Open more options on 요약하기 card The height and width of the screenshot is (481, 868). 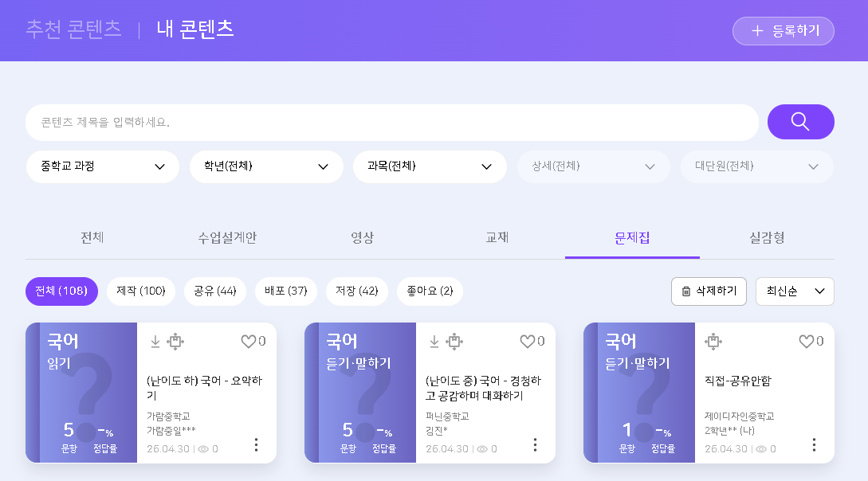tap(256, 444)
